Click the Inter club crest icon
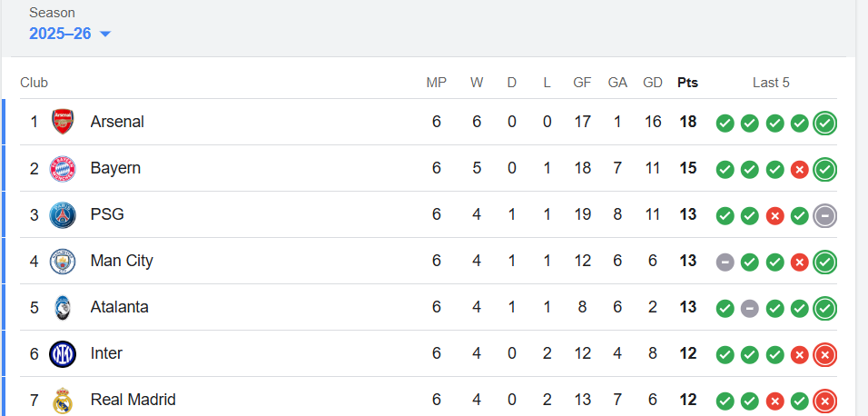The width and height of the screenshot is (868, 416). pyautogui.click(x=63, y=353)
